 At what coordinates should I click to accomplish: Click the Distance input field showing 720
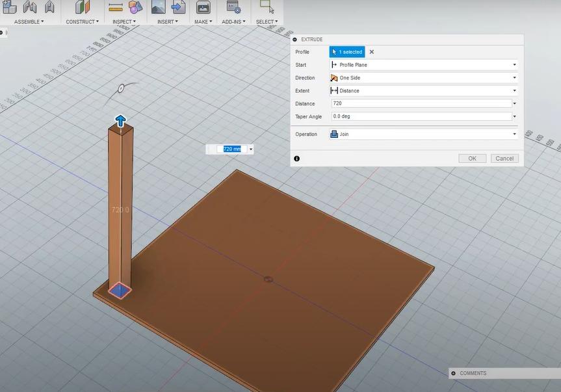pyautogui.click(x=421, y=103)
